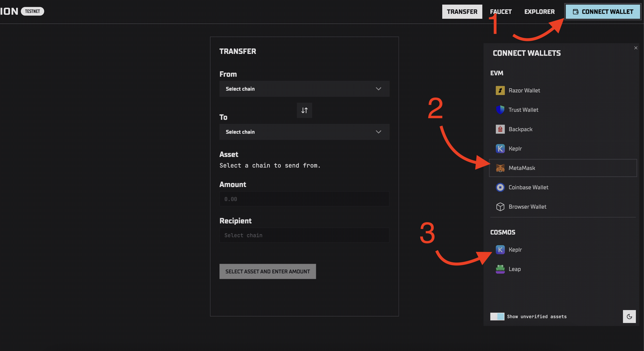This screenshot has height=351, width=644.
Task: Click the Testnet badge
Action: [x=33, y=12]
